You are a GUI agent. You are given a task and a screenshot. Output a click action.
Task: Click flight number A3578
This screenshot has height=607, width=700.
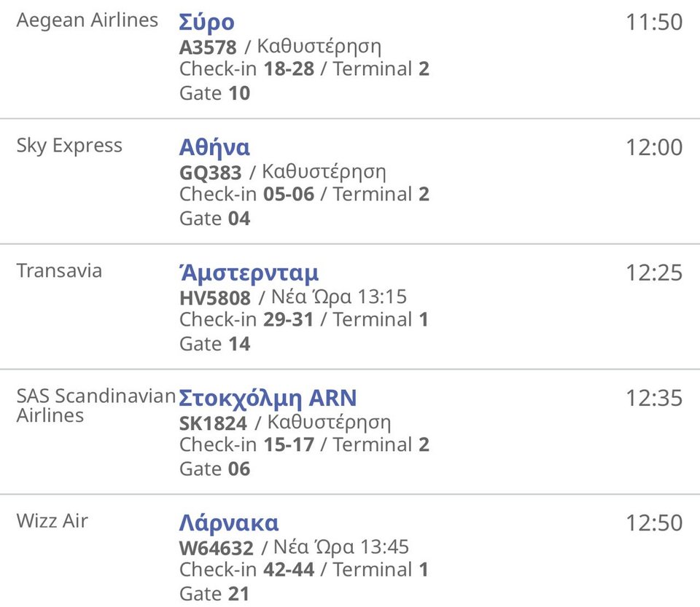(209, 47)
